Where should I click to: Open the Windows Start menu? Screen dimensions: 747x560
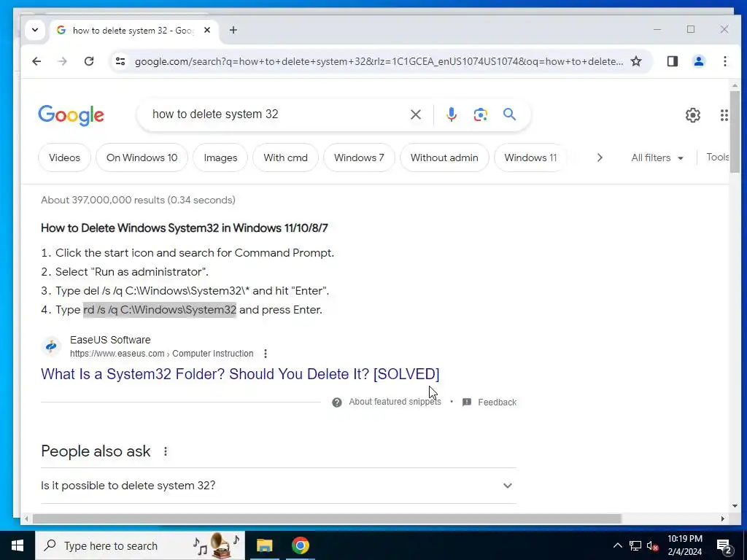[x=18, y=545]
